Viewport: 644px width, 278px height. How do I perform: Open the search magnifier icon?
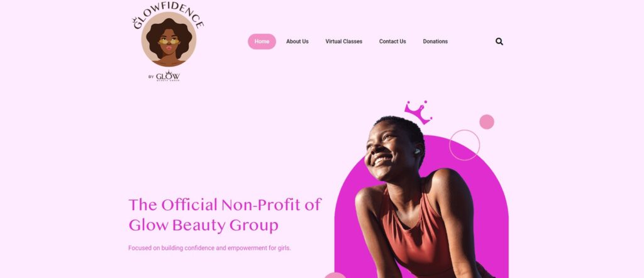click(x=499, y=42)
